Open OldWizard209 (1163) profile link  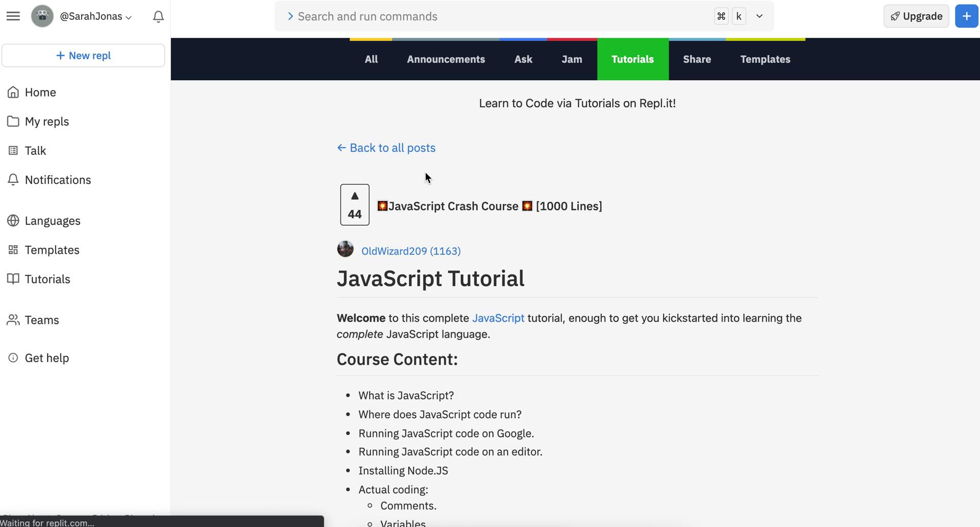[411, 251]
